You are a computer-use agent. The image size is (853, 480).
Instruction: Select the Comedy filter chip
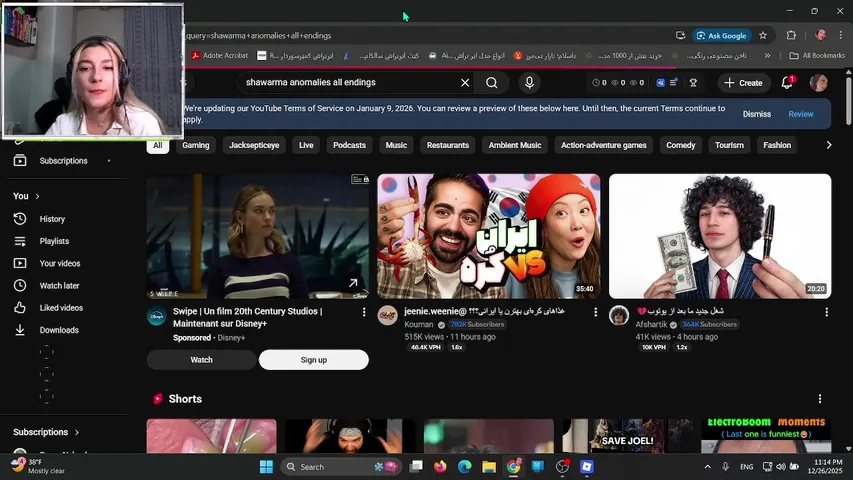(x=681, y=145)
